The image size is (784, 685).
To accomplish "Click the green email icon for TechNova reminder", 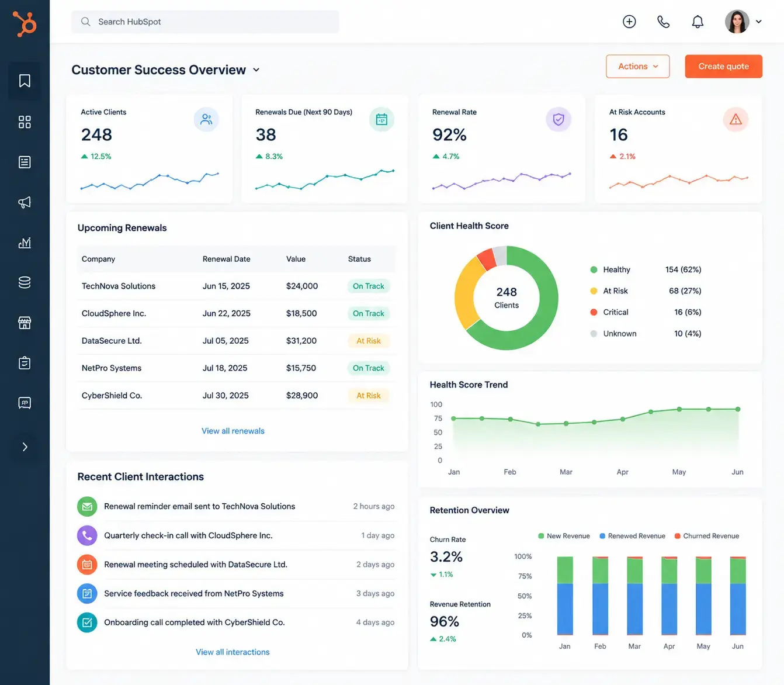I will coord(87,507).
